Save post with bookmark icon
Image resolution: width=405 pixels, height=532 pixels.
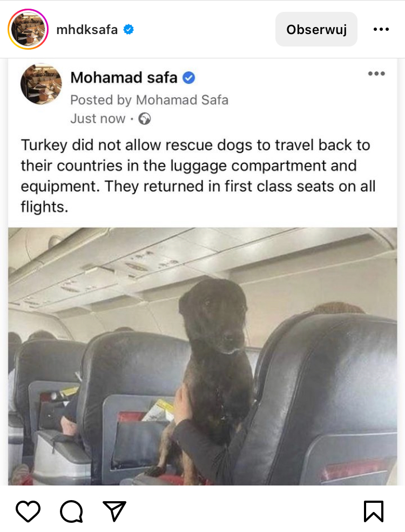[x=374, y=511]
